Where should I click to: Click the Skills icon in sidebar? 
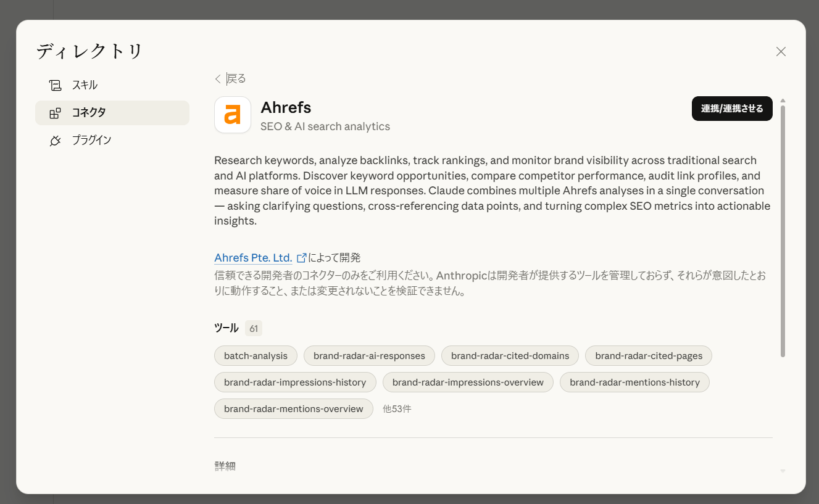point(56,85)
